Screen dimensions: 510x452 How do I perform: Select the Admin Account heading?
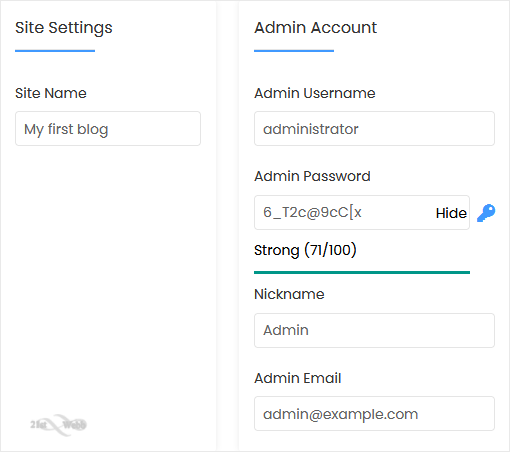tap(315, 27)
